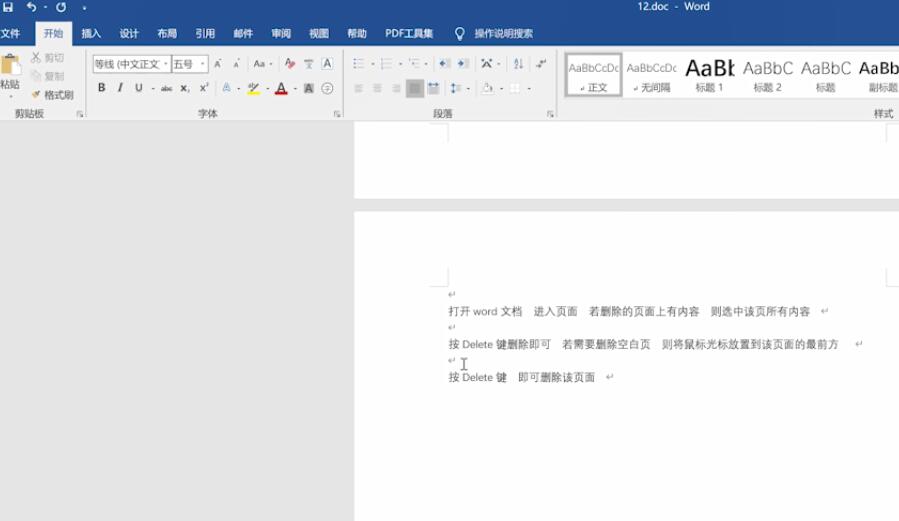
Task: Apply character shading A icon
Action: coord(308,88)
